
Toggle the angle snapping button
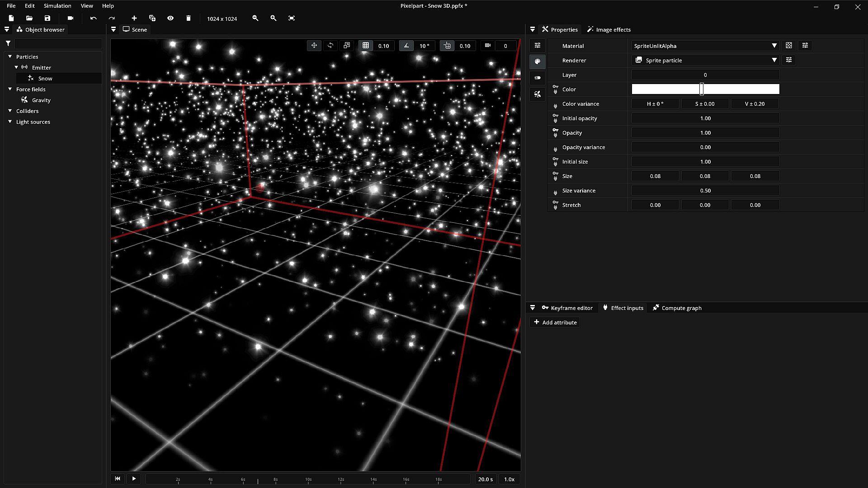pos(406,46)
